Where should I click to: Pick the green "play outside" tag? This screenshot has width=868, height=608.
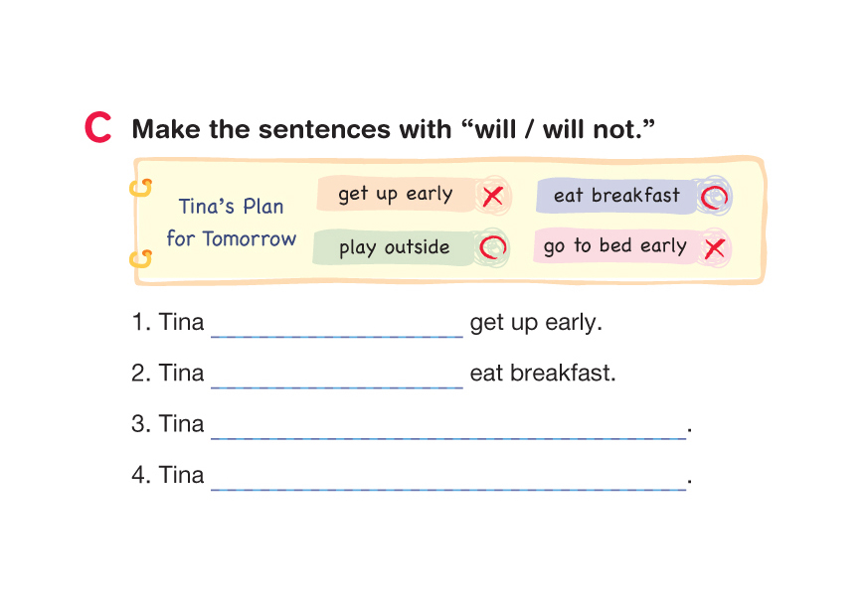[x=394, y=247]
